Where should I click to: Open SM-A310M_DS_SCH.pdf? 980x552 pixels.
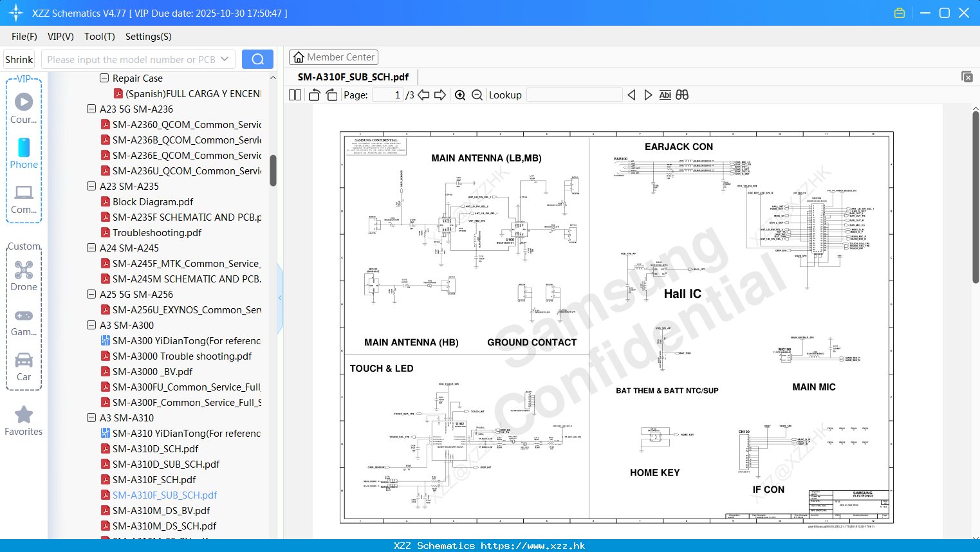[x=164, y=526]
